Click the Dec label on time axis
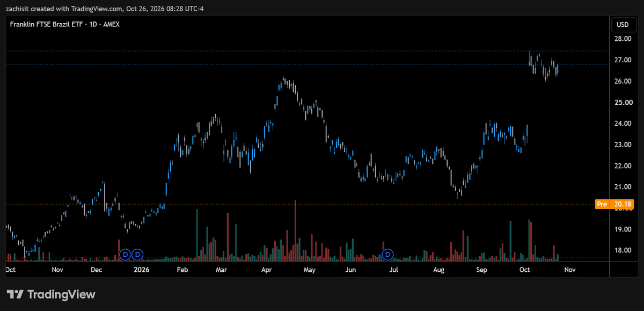This screenshot has width=644, height=311. tap(97, 270)
